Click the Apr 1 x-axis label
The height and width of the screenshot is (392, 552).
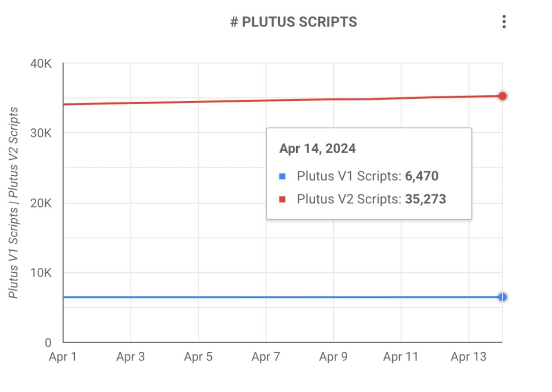point(63,357)
